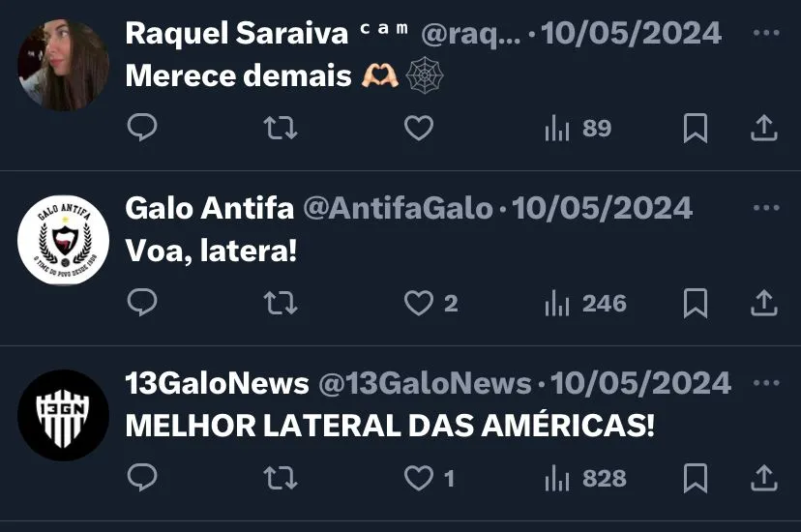Share the 13GaloNews tweet
This screenshot has height=532, width=801.
coord(763,478)
